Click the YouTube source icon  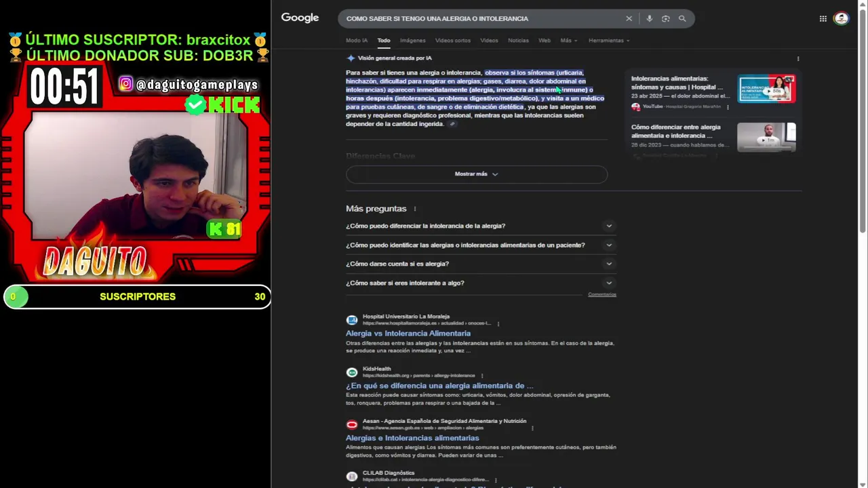coord(635,106)
